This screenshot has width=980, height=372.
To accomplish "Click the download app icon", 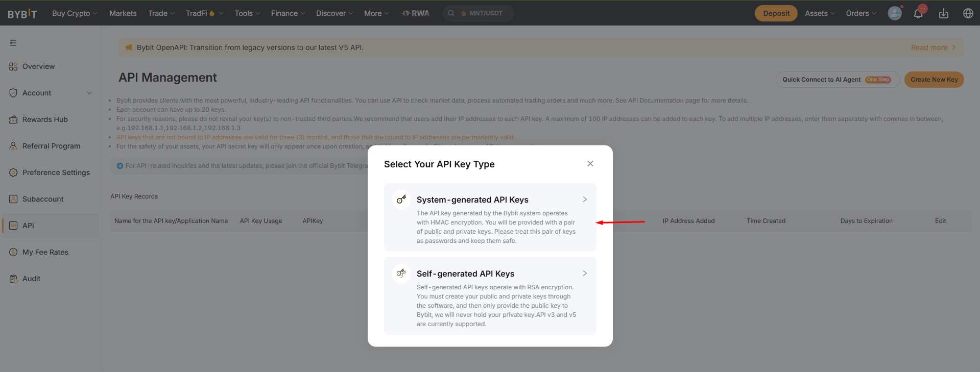I will pyautogui.click(x=944, y=13).
